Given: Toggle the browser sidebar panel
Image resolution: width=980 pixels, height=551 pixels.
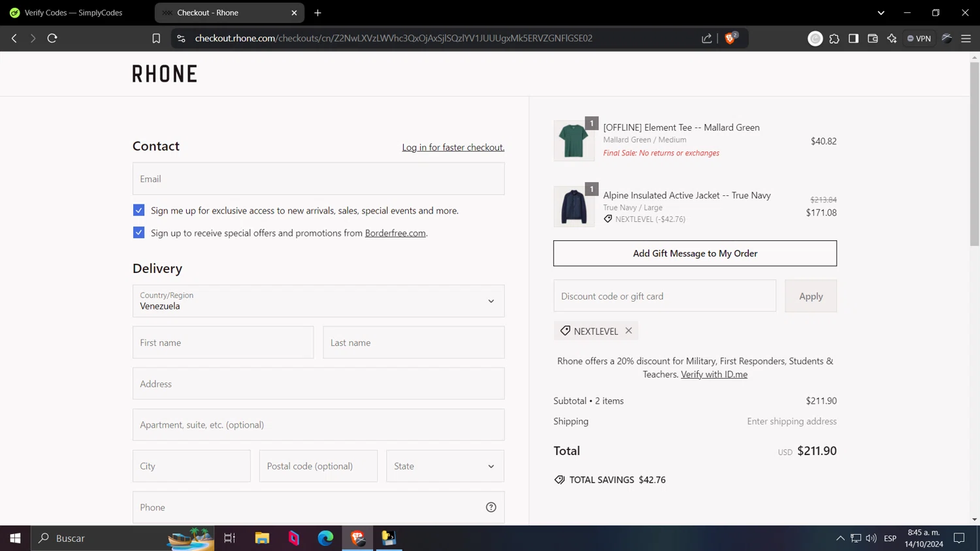Looking at the screenshot, I should 853,39.
